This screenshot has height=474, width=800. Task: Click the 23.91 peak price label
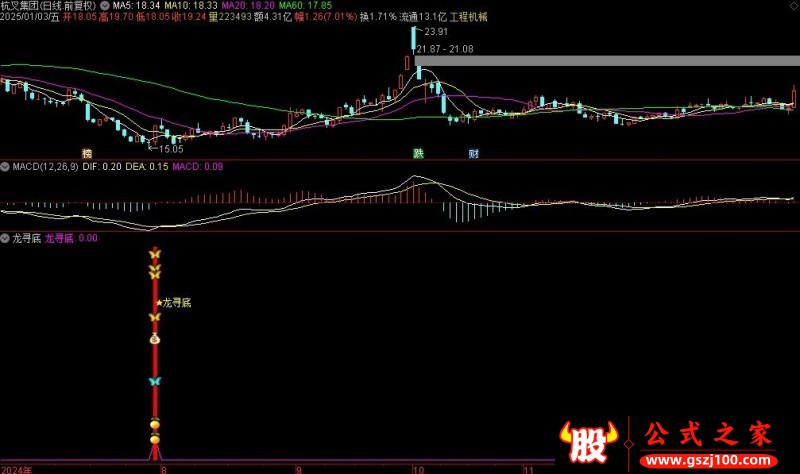tap(436, 32)
